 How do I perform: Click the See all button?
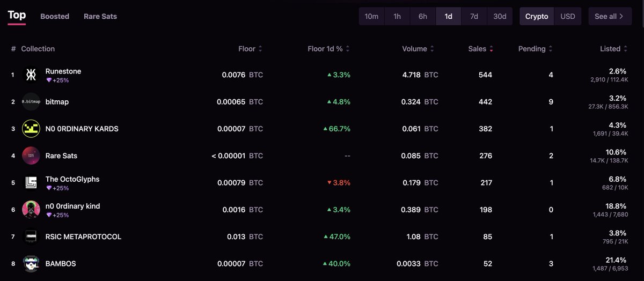point(610,16)
